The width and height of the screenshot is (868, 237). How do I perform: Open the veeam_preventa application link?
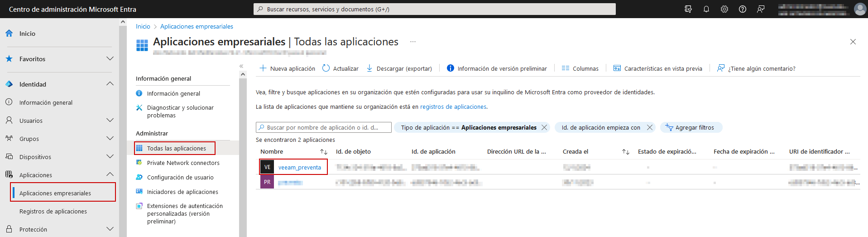click(x=299, y=167)
